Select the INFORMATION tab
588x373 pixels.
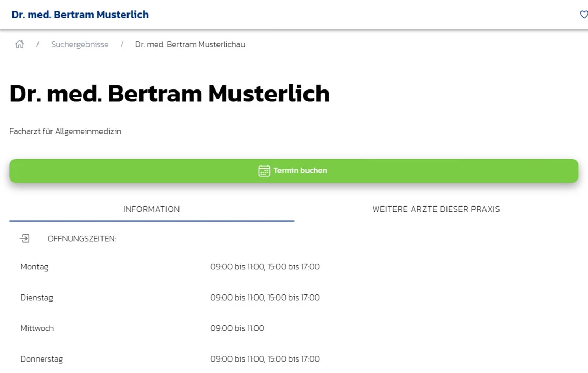[151, 209]
